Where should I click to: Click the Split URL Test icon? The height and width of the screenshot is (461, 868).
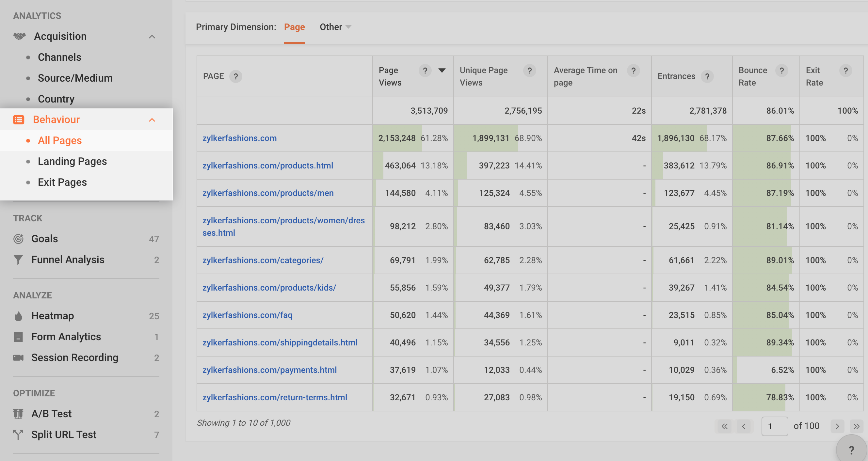[18, 434]
